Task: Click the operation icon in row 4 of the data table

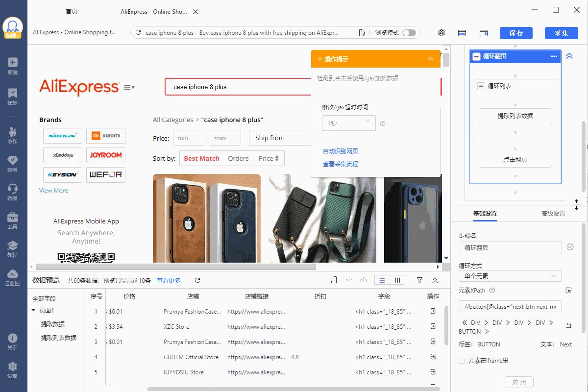Action: (x=433, y=357)
